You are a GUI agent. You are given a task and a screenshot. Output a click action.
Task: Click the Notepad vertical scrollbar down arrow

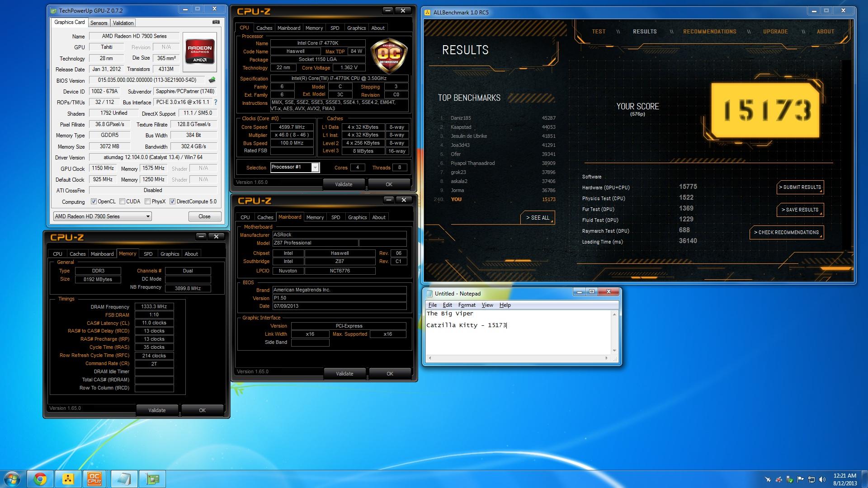pyautogui.click(x=614, y=351)
